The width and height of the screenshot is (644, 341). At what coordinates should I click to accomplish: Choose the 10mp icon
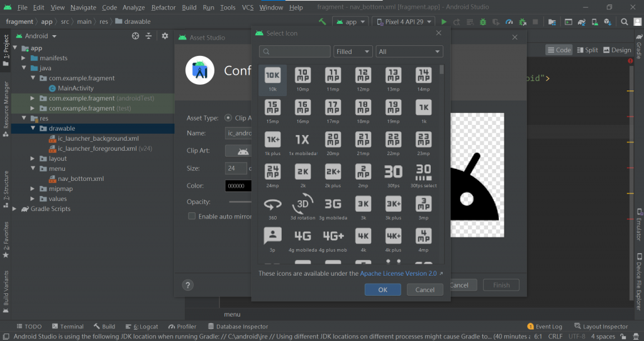(303, 80)
